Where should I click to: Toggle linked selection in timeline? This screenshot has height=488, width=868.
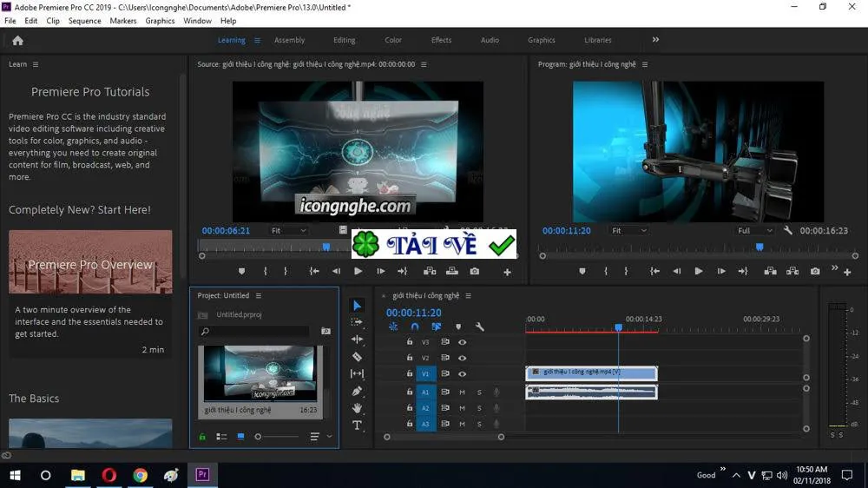tap(437, 326)
